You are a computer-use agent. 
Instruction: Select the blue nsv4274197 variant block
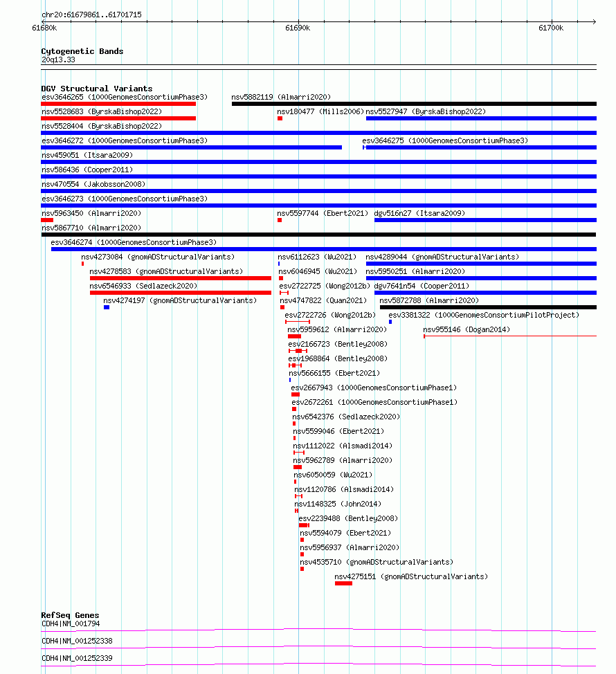107,308
